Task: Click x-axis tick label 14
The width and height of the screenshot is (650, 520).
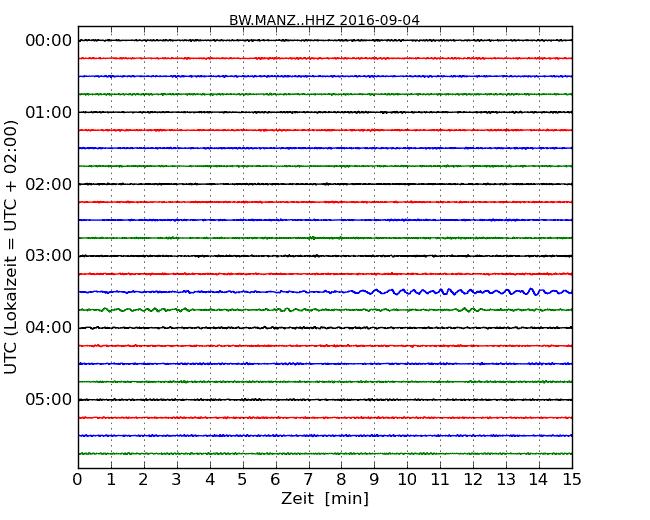Action: coord(539,480)
